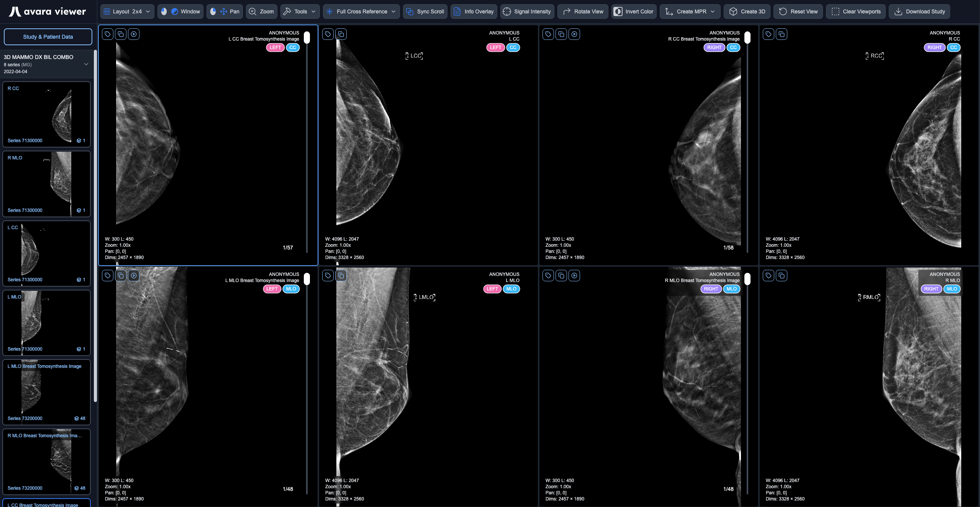
Task: Open the Tools menu
Action: [300, 11]
